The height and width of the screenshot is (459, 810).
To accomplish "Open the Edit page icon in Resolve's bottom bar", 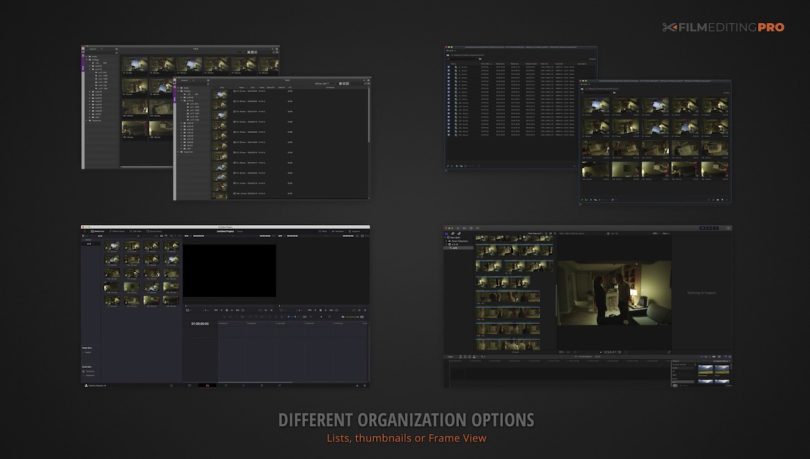I will click(208, 386).
